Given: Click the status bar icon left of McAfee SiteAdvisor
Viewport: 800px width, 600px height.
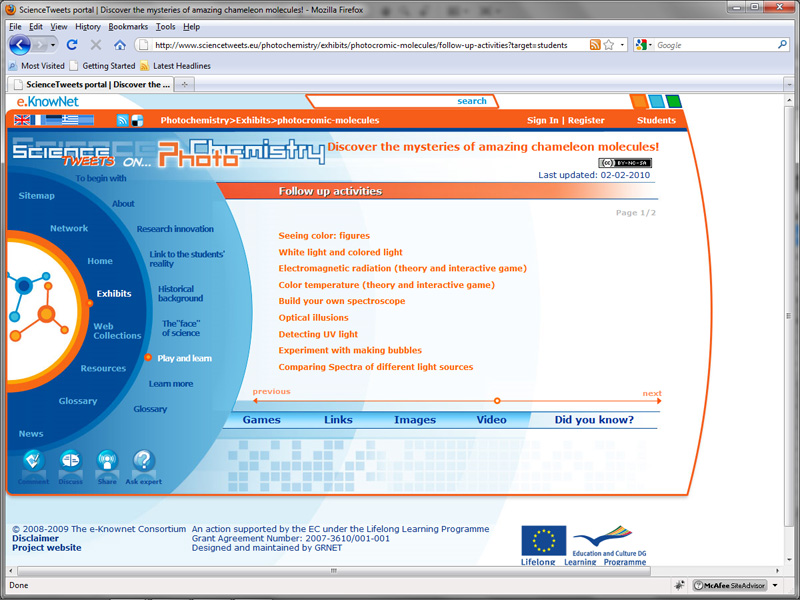Looking at the screenshot, I should (x=679, y=585).
